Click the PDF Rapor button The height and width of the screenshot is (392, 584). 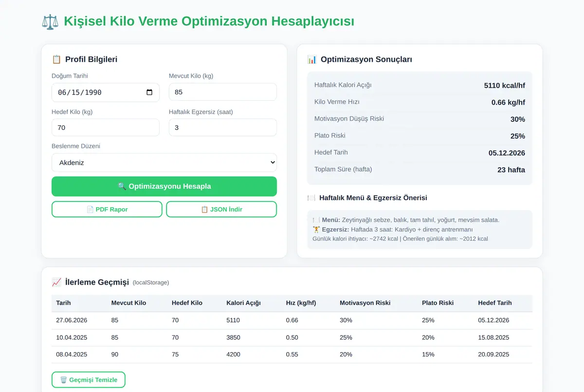click(107, 209)
